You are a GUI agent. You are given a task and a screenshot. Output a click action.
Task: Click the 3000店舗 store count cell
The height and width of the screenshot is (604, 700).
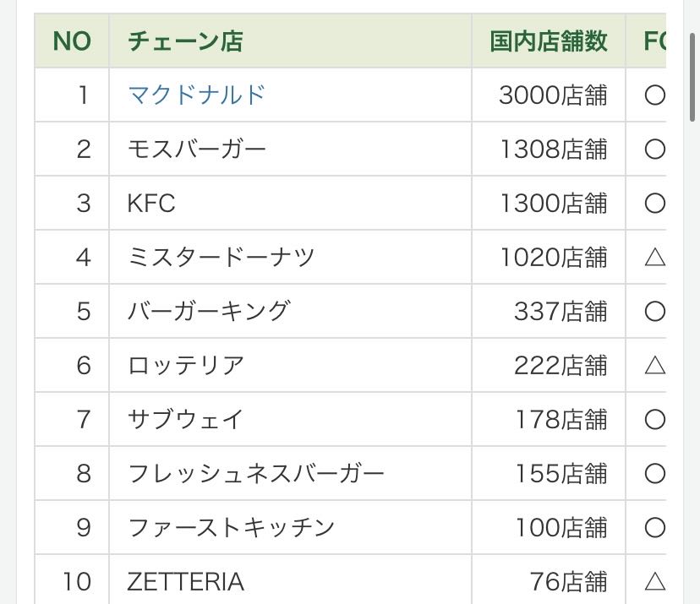point(553,95)
